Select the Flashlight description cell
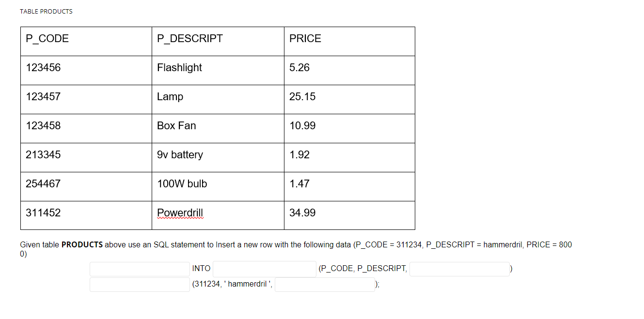This screenshot has height=319, width=644. [x=180, y=68]
